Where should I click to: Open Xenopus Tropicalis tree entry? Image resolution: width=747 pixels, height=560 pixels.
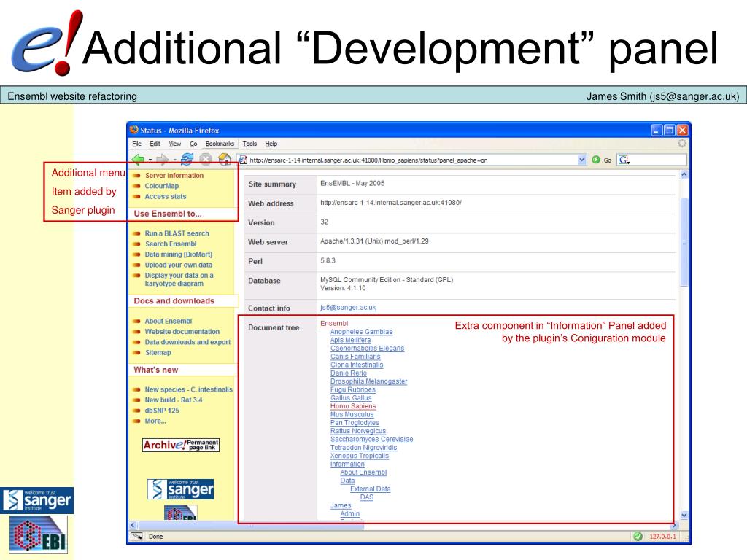[360, 456]
